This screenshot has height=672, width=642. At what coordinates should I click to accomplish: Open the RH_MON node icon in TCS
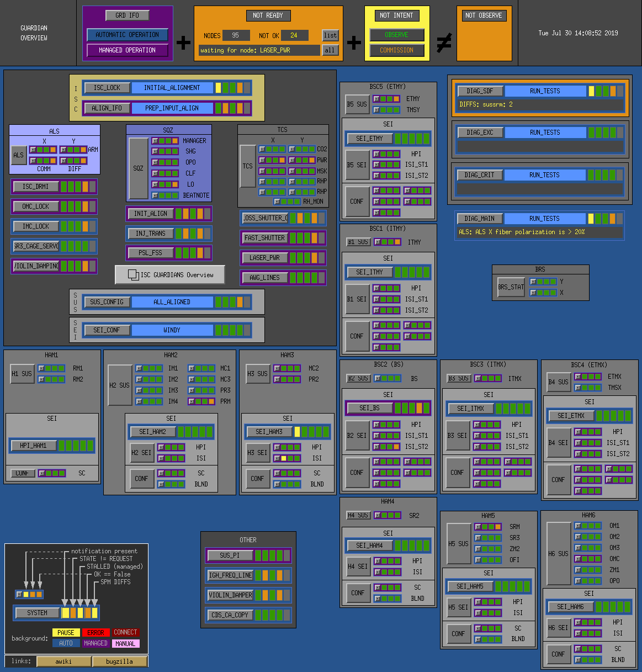click(278, 202)
